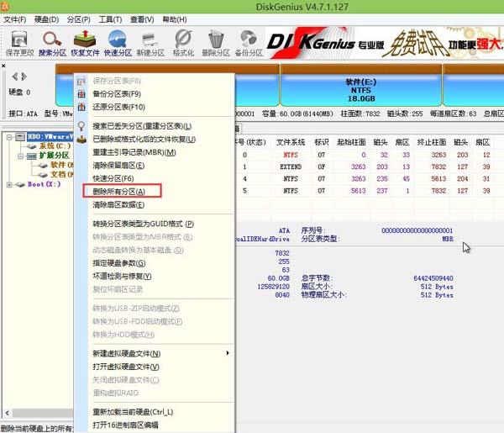Close the disk map panel with the x
This screenshot has height=433, width=504.
click(x=3, y=66)
